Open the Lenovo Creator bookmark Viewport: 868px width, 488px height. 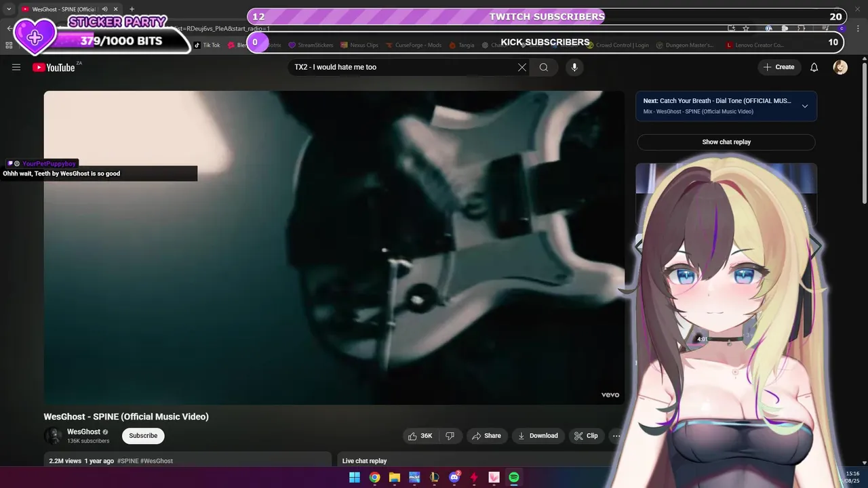point(755,45)
